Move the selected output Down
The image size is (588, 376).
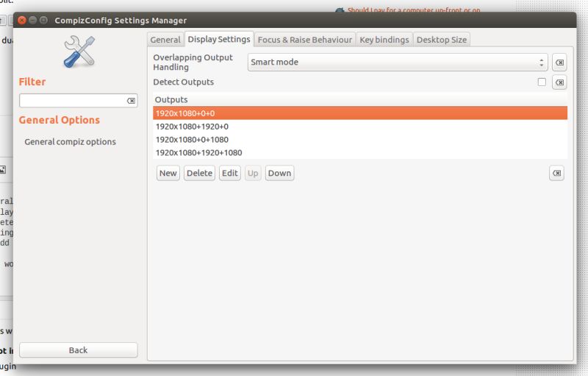[280, 173]
